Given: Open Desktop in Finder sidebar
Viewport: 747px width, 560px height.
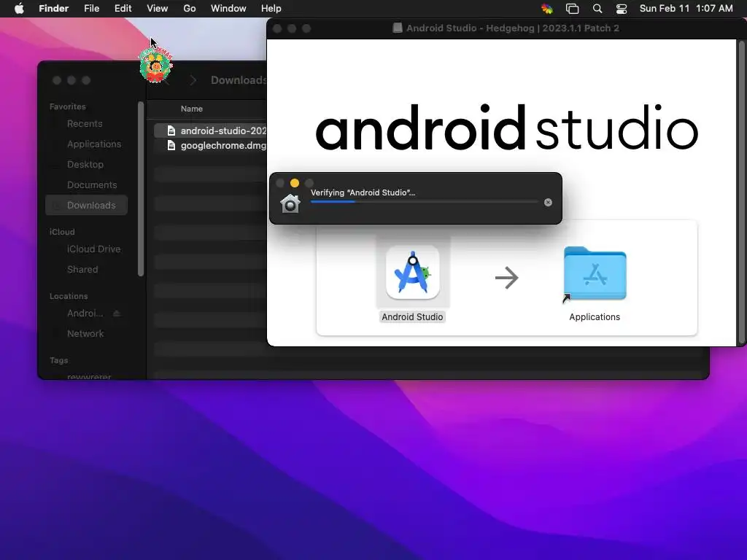Looking at the screenshot, I should (x=85, y=164).
